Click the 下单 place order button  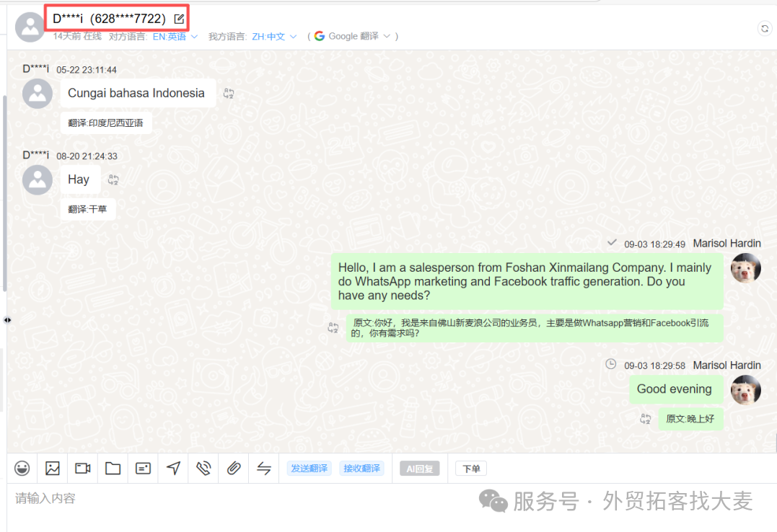471,469
